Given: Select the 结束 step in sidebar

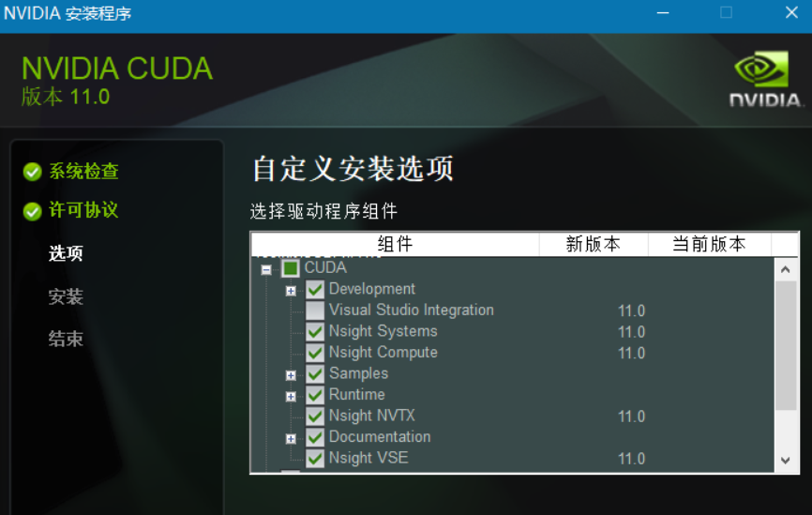Looking at the screenshot, I should pos(66,339).
